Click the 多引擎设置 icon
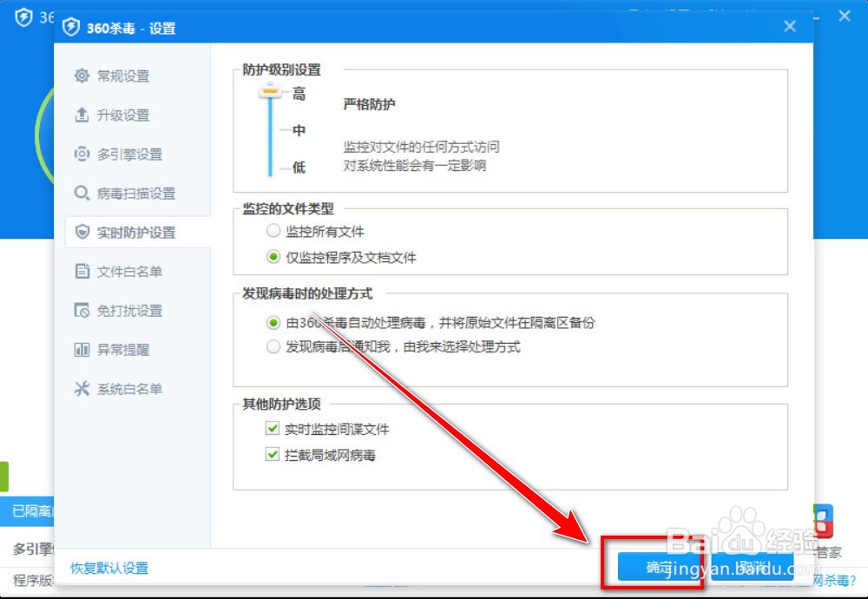 pyautogui.click(x=82, y=154)
